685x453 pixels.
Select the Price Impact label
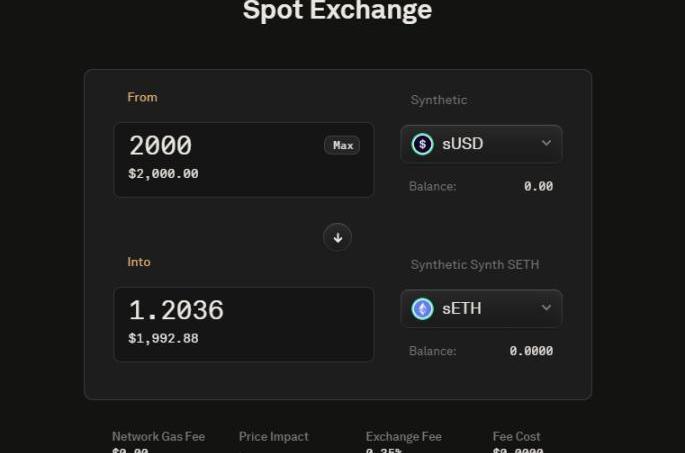pyautogui.click(x=274, y=437)
